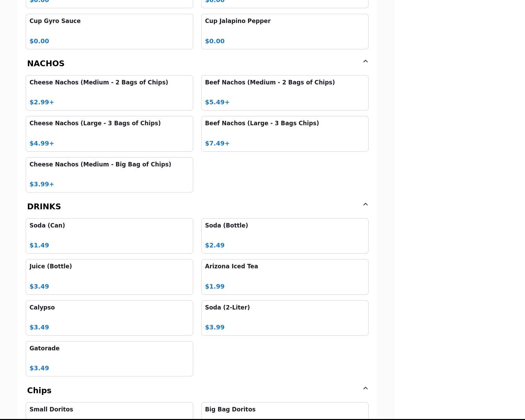This screenshot has height=420, width=525.
Task: Click the DRINKS section heading
Action: [x=44, y=207]
